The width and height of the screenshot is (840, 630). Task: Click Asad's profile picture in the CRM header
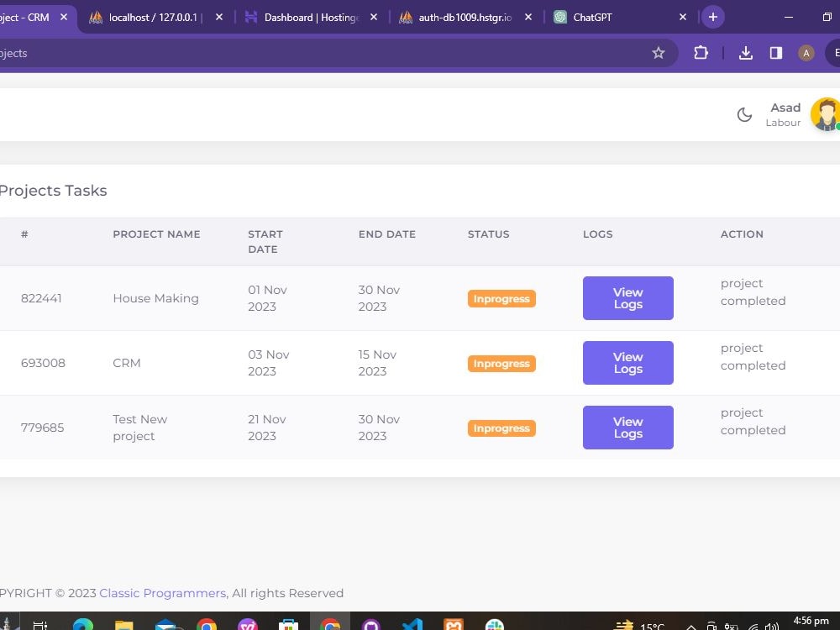point(825,113)
